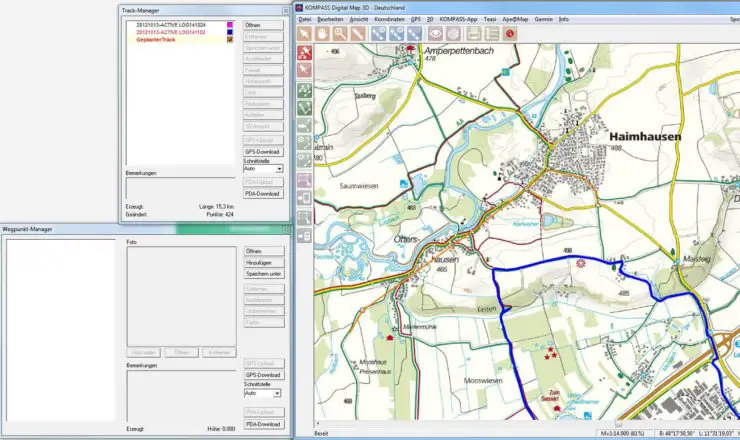
Task: Open the 3D menu
Action: [x=430, y=19]
